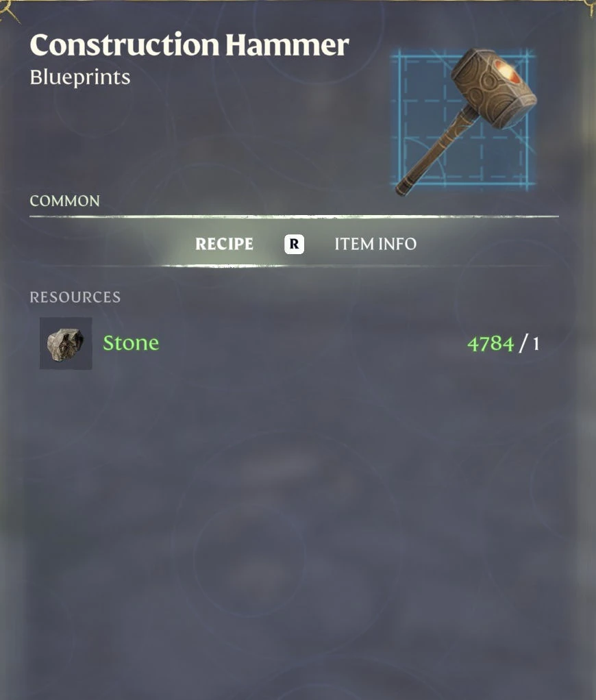This screenshot has height=700, width=596.
Task: Click the top-left gold corner ornament
Action: [10, 11]
